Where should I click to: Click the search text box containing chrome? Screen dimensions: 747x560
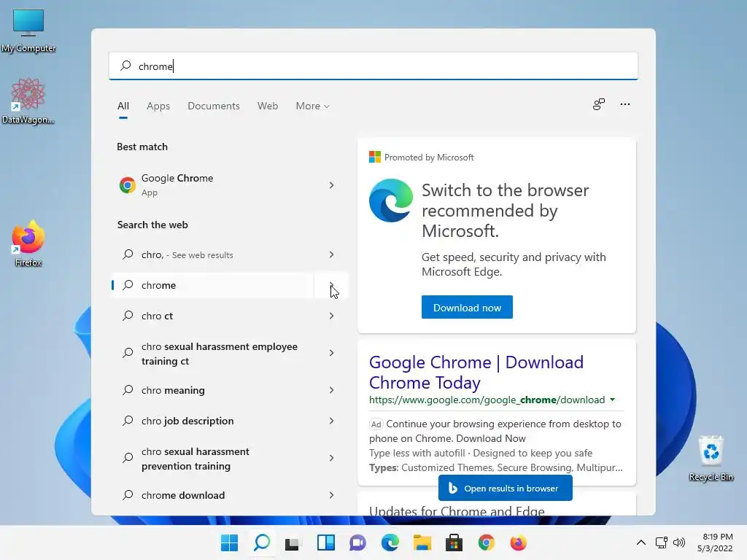[x=373, y=66]
